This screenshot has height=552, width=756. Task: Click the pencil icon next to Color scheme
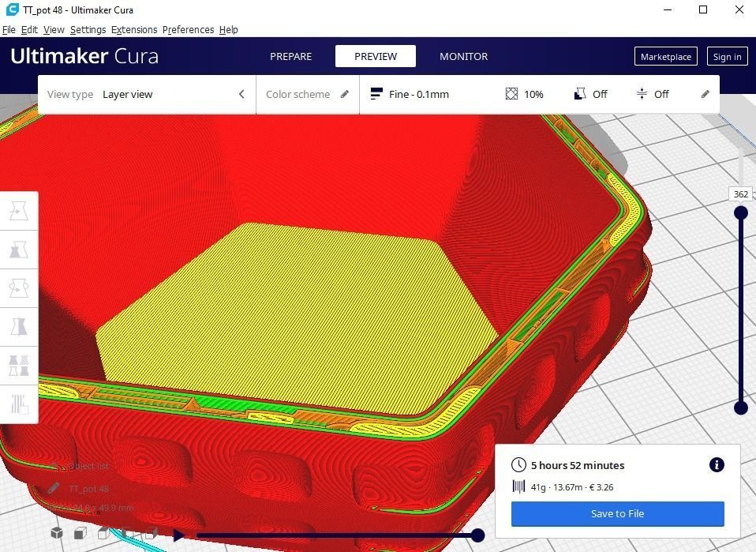point(345,94)
